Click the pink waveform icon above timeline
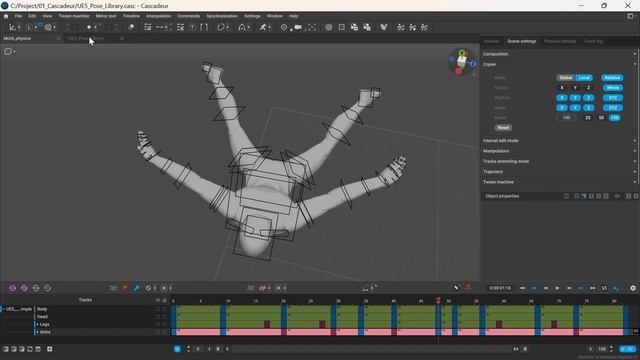Viewport: 640px width, 360px height. tap(263, 288)
